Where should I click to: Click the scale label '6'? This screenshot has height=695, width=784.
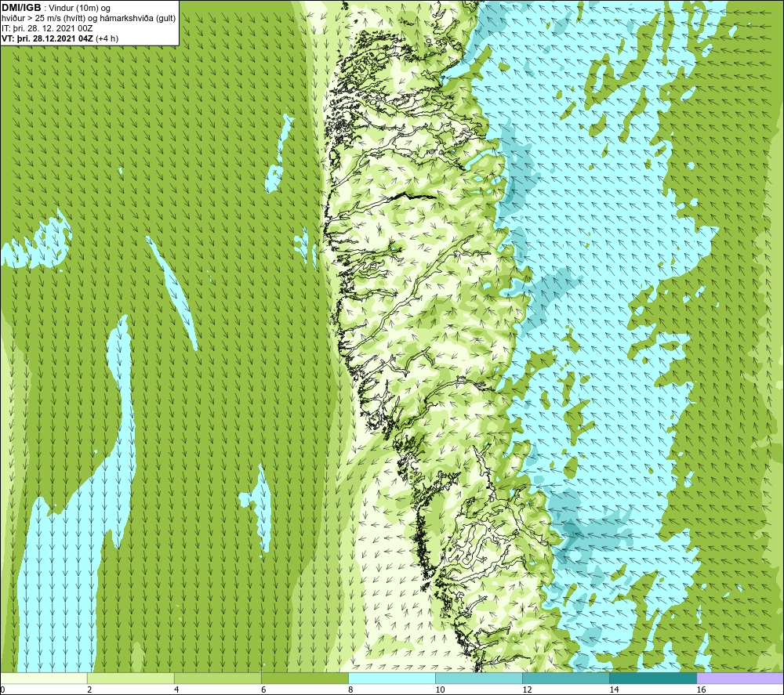point(263,690)
